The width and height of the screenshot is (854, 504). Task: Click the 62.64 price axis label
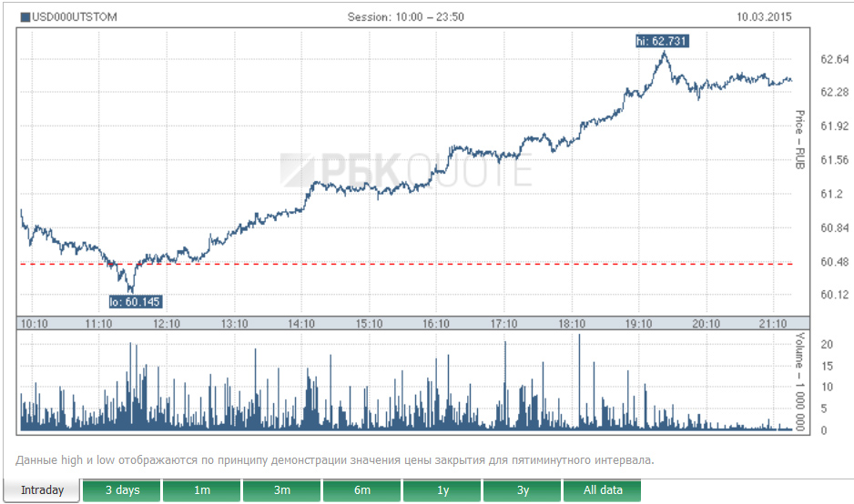tap(834, 59)
